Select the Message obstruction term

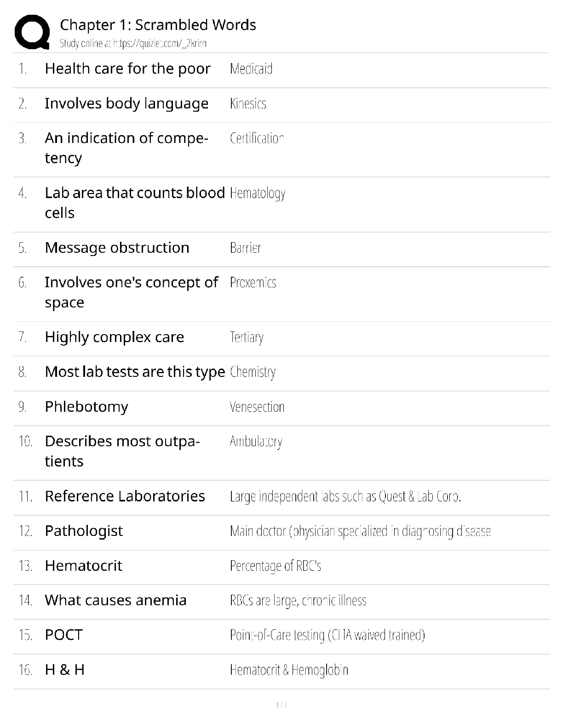point(117,248)
